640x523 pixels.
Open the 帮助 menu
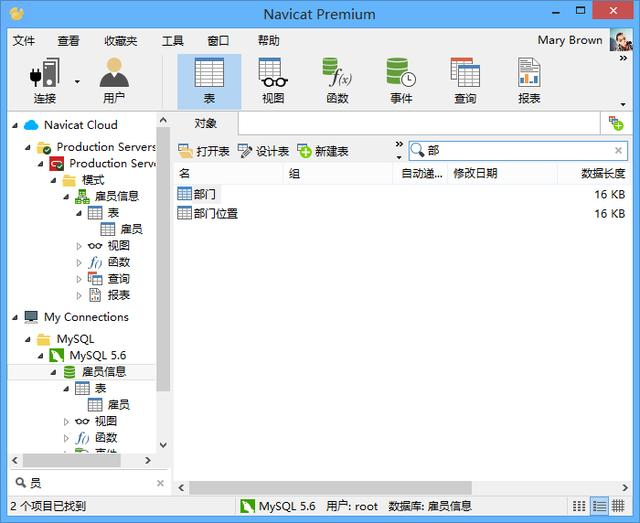pyautogui.click(x=269, y=41)
